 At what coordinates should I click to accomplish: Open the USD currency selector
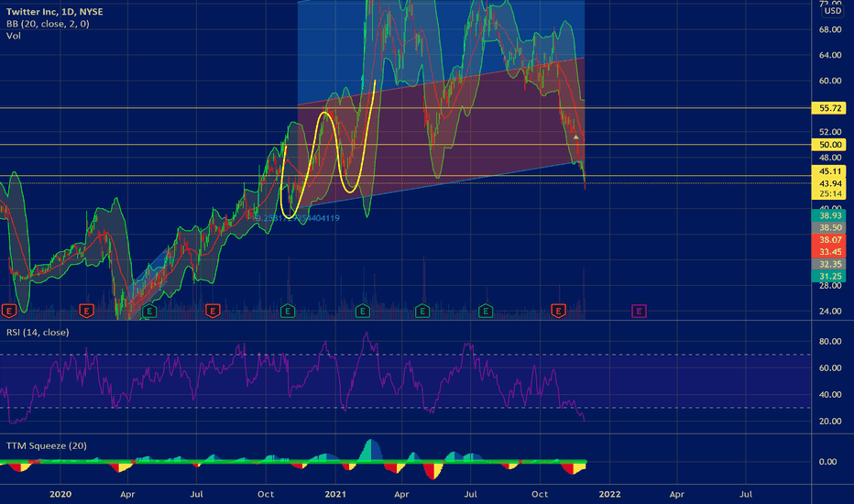[x=832, y=11]
